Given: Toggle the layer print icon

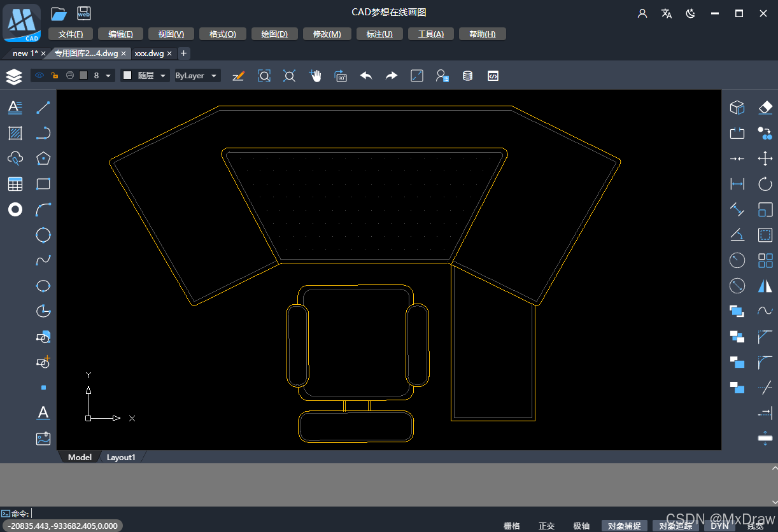Looking at the screenshot, I should point(70,76).
